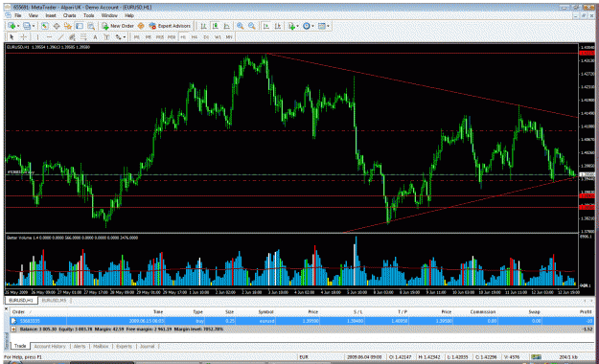Open the Strategy Tester icon
Viewport: 599px width, 364px height.
(91, 26)
